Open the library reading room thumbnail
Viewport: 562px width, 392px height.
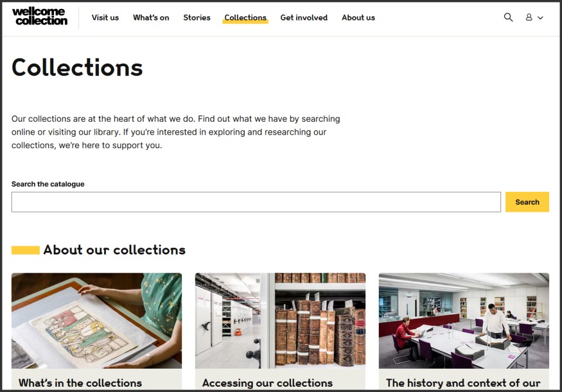point(464,321)
